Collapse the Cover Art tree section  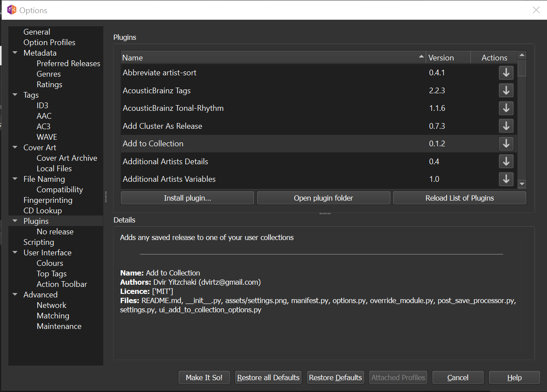click(x=15, y=148)
